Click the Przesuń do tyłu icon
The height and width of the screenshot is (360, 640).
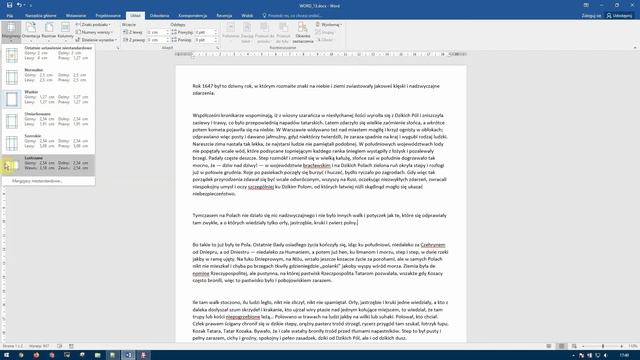point(282,33)
